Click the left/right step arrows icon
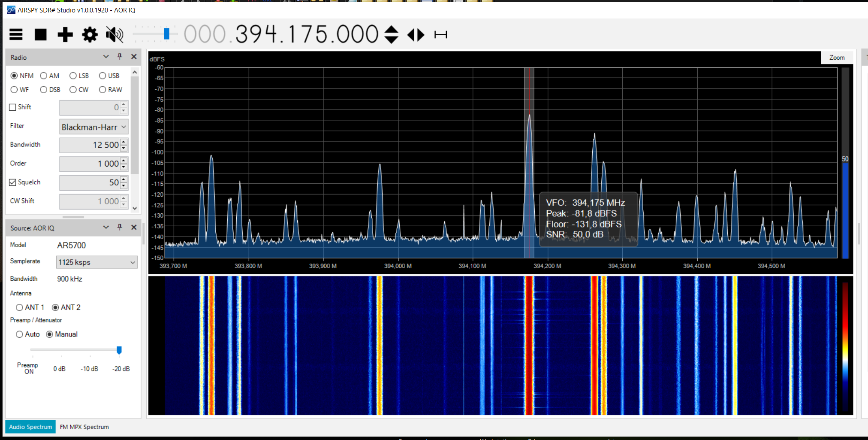868x440 pixels. 416,34
